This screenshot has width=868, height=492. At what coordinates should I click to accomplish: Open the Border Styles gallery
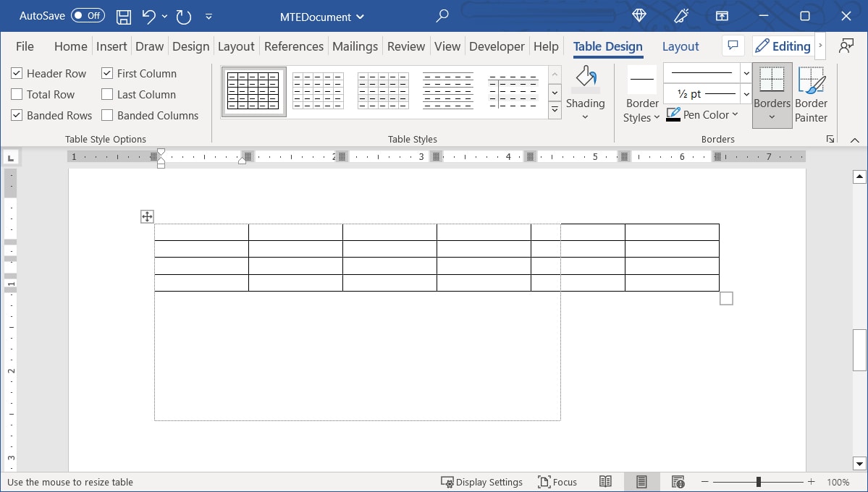641,96
